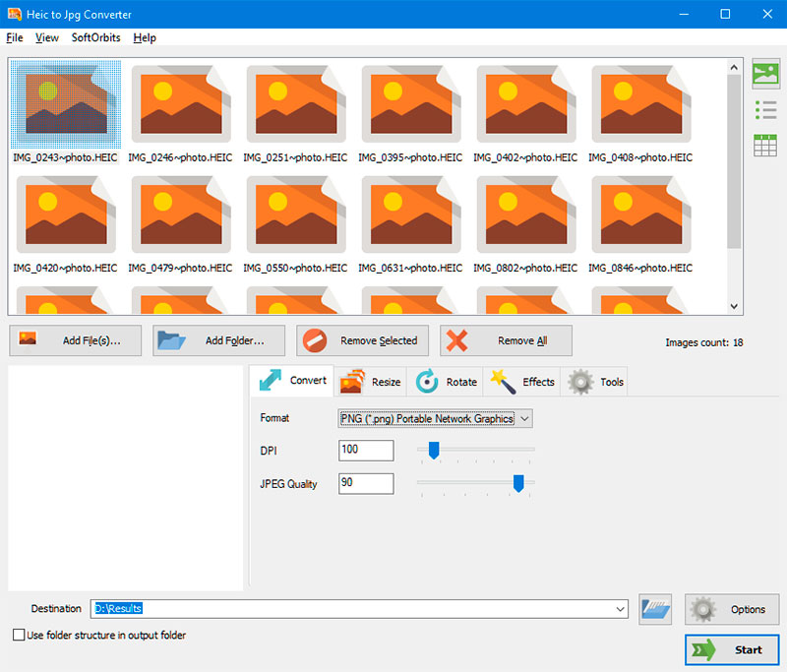
Task: Switch to list view mode
Action: click(766, 110)
